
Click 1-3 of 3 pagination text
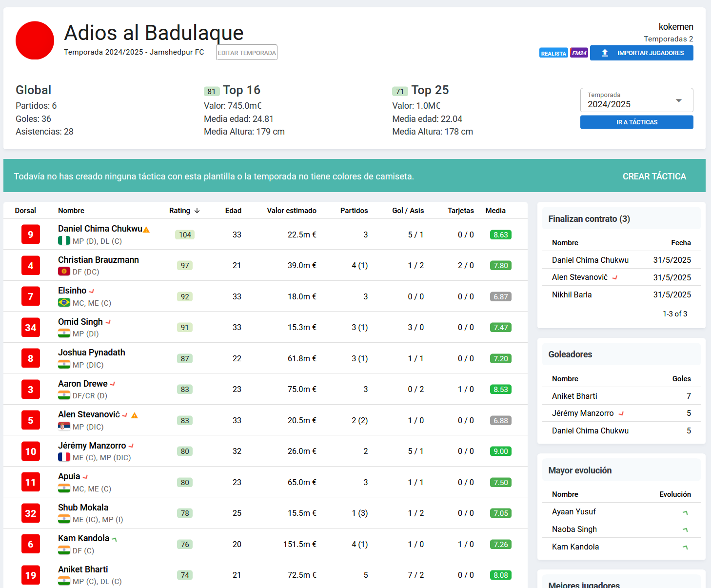pyautogui.click(x=675, y=314)
